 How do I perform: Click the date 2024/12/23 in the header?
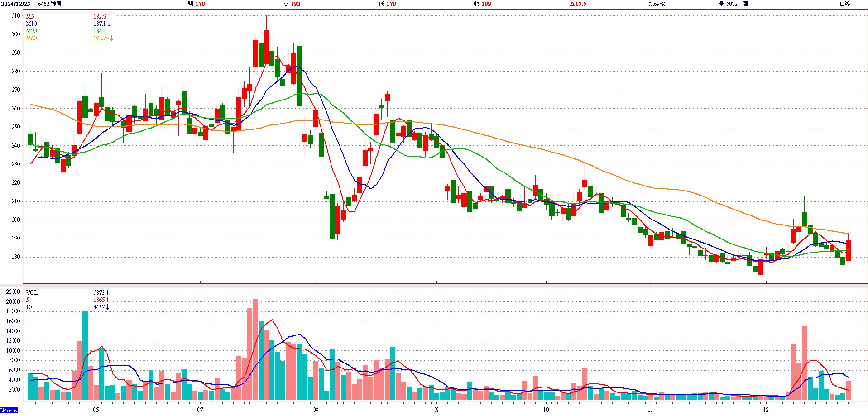click(15, 4)
